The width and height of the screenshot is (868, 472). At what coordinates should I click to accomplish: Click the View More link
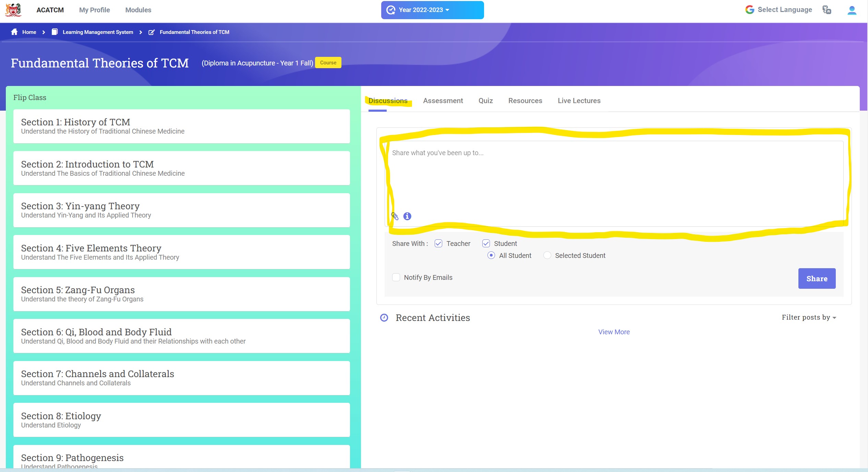tap(614, 332)
